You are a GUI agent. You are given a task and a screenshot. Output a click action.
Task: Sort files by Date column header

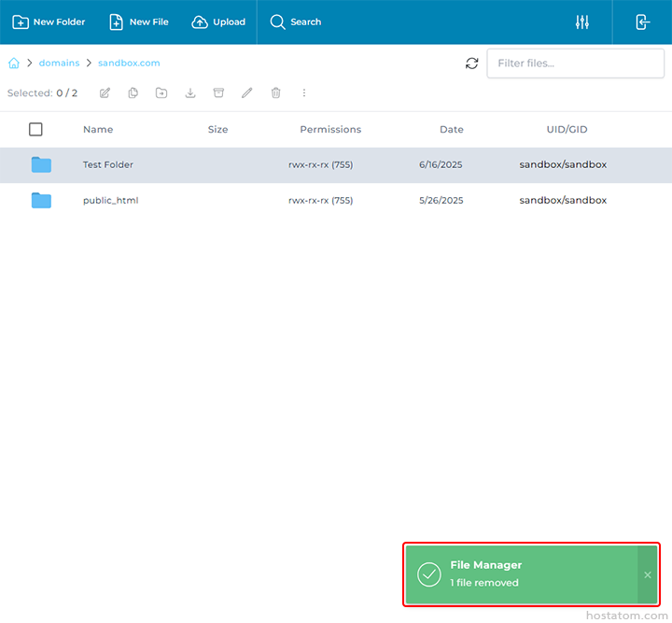(x=452, y=130)
